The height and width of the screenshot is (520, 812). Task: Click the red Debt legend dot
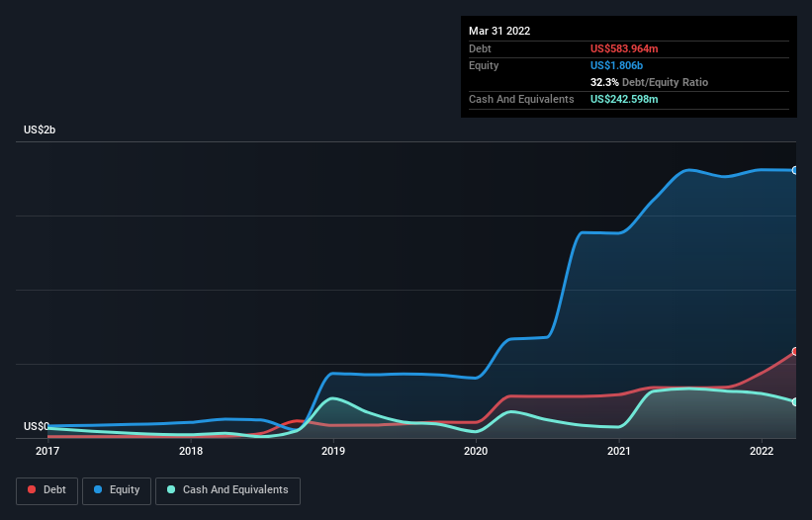tap(32, 489)
